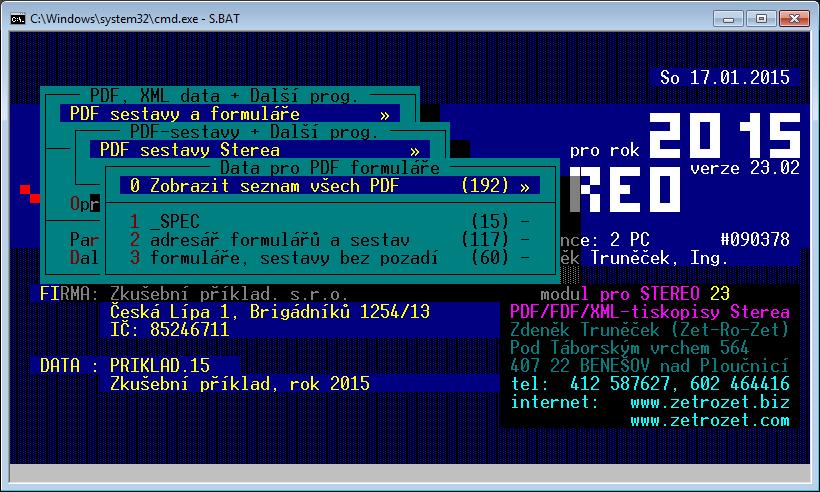Image resolution: width=820 pixels, height=492 pixels.
Task: Click the '2 PC' license text
Action: click(x=630, y=239)
